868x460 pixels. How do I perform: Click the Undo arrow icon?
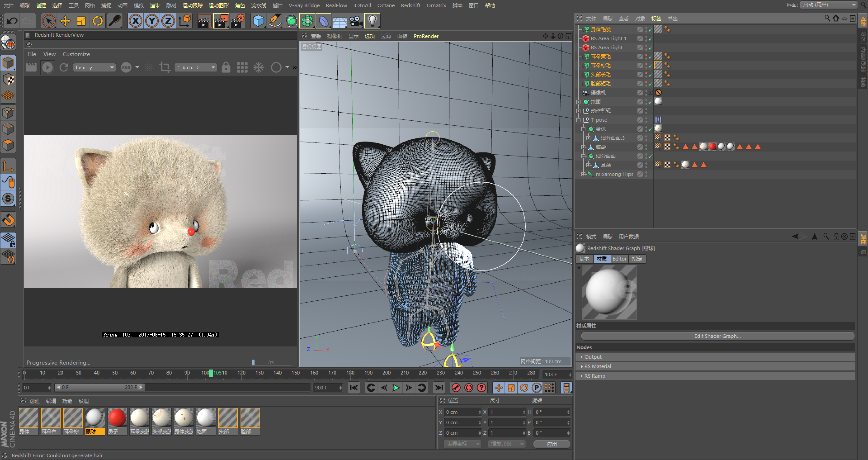[12, 21]
